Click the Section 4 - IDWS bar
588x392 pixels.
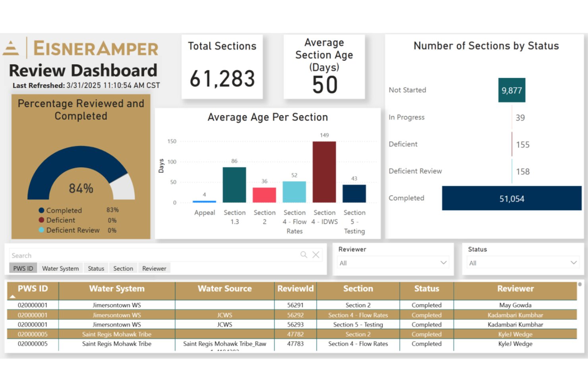point(324,172)
